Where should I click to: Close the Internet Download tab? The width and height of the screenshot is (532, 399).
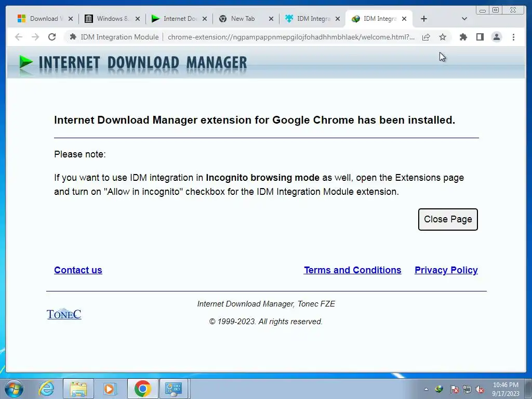pos(205,19)
